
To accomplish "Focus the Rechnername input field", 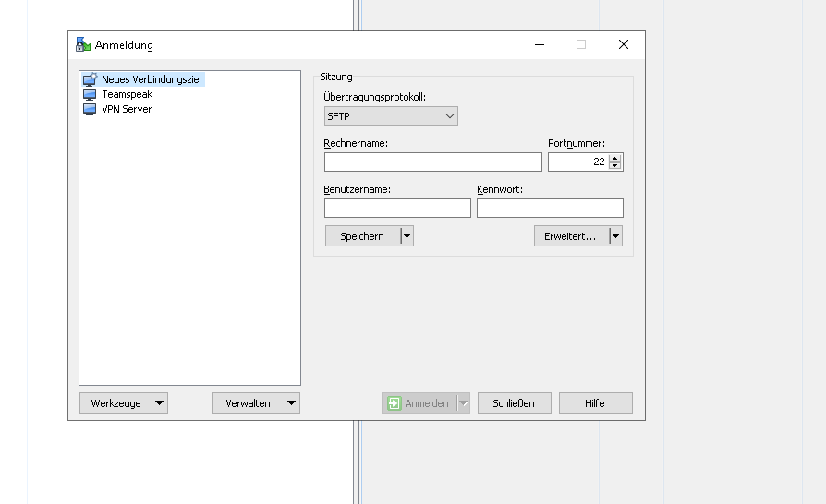I will 433,162.
